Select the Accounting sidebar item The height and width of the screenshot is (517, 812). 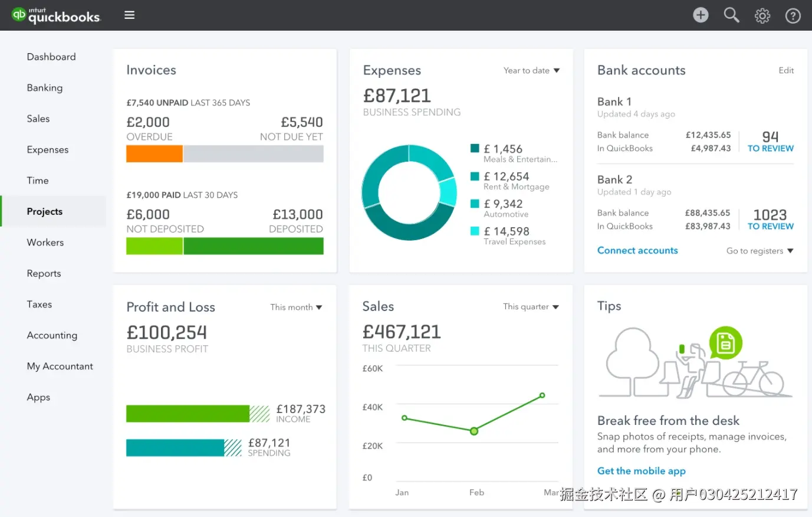pos(52,335)
